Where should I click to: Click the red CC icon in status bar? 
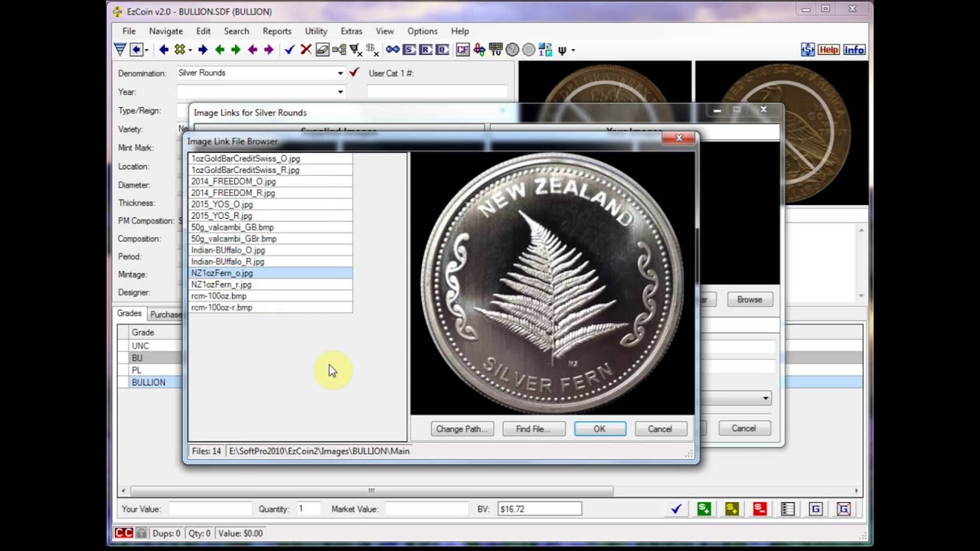(x=123, y=533)
